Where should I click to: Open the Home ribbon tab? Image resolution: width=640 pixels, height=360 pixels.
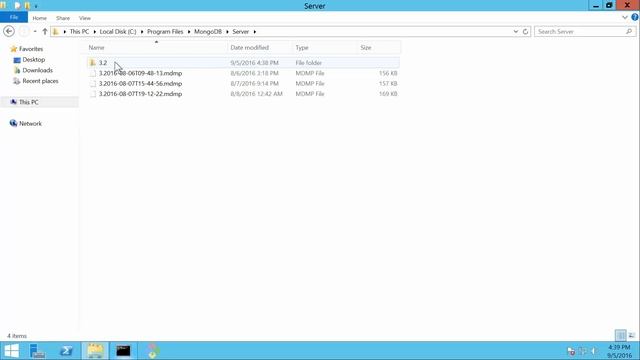tap(40, 18)
